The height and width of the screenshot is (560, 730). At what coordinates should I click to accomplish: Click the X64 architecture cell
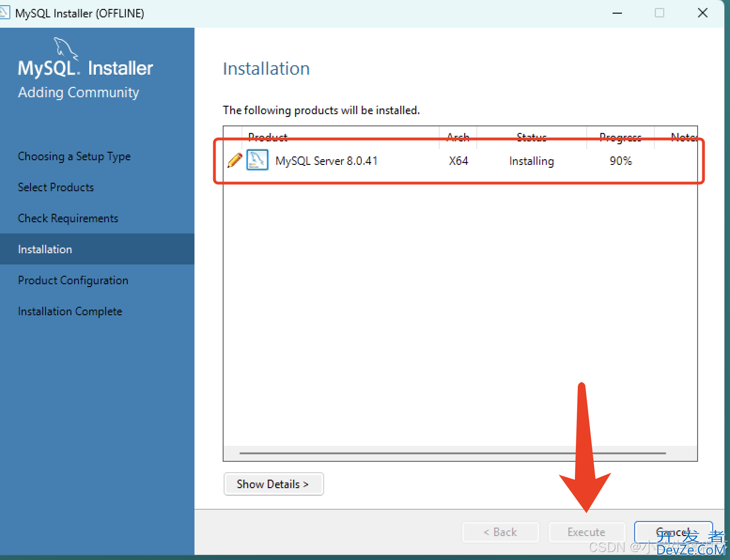tap(458, 161)
